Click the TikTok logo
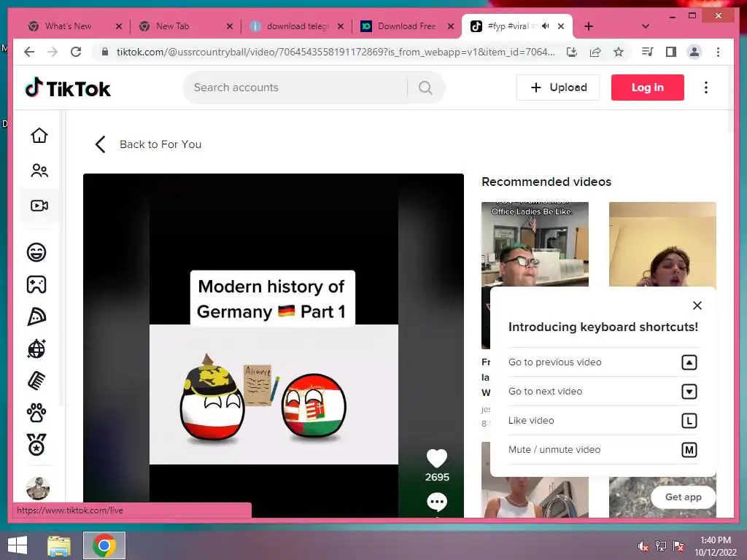 68,88
